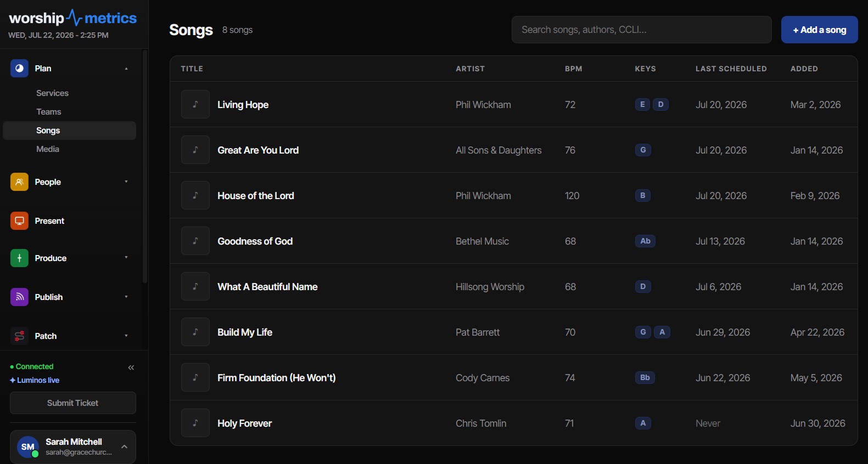Viewport: 868px width, 464px height.
Task: Click the Add a song button
Action: [x=819, y=30]
